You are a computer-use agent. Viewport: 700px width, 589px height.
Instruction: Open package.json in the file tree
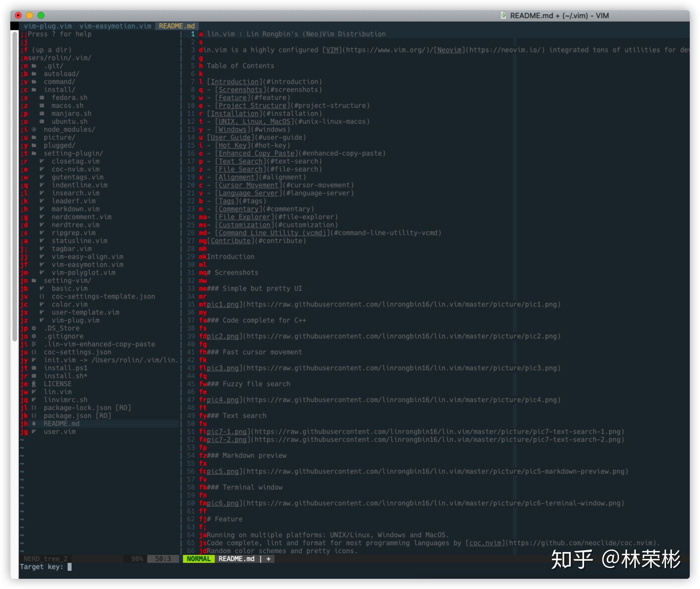[x=67, y=416]
